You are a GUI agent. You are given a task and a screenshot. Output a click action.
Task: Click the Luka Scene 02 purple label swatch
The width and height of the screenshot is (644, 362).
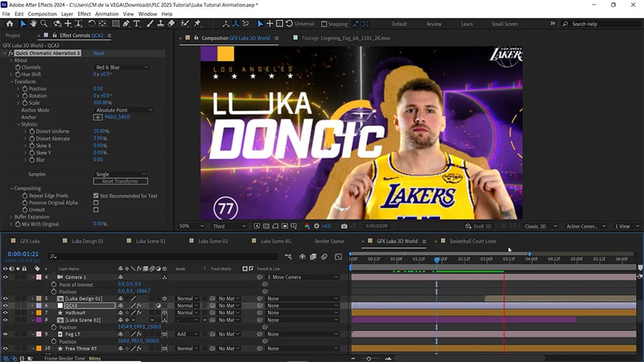click(x=39, y=320)
